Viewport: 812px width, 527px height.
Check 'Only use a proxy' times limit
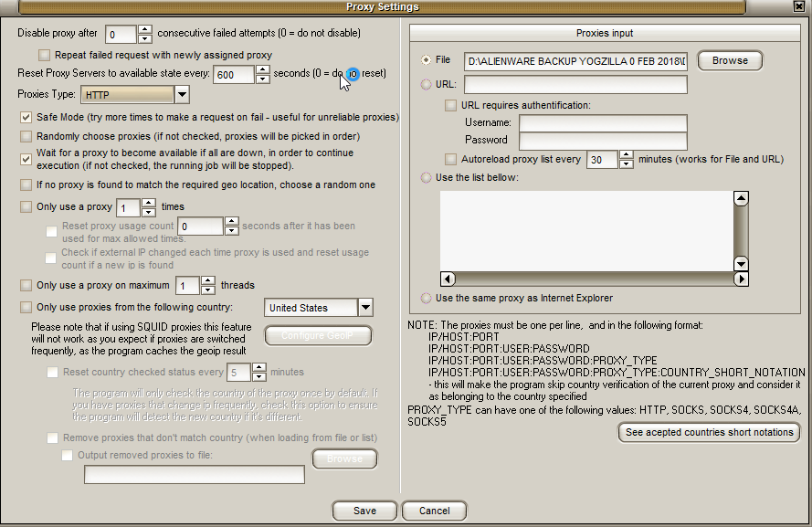pos(26,207)
